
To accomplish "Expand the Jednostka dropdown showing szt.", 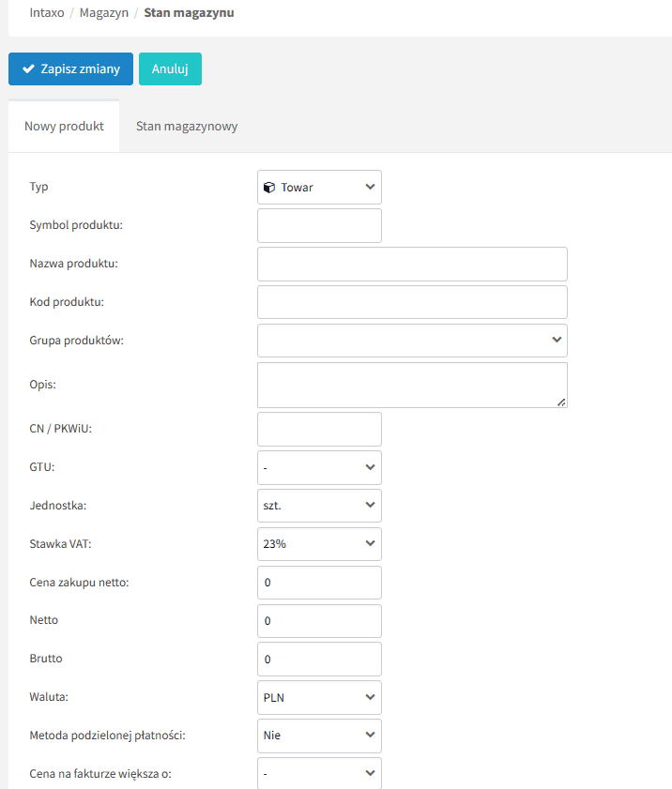I will tap(319, 506).
